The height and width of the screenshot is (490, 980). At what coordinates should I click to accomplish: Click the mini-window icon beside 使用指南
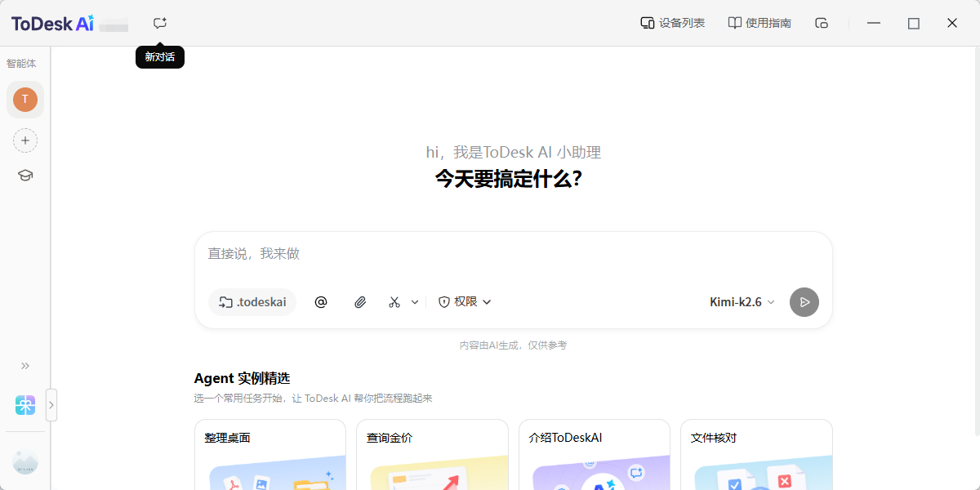(x=822, y=23)
